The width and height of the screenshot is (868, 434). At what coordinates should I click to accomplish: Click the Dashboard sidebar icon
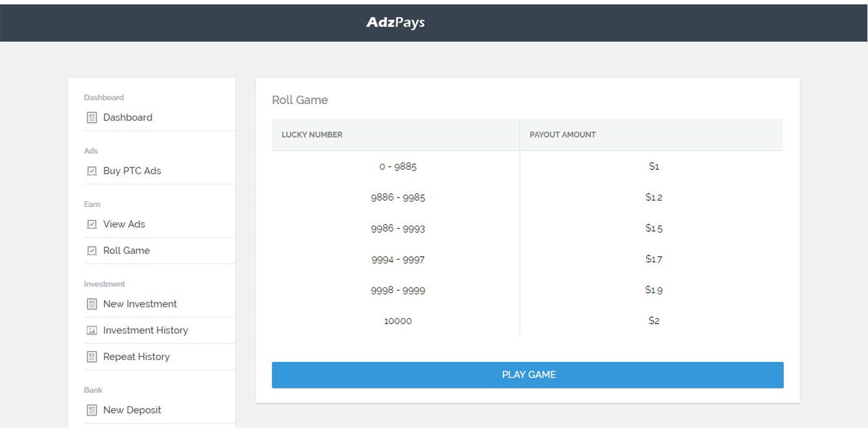92,118
